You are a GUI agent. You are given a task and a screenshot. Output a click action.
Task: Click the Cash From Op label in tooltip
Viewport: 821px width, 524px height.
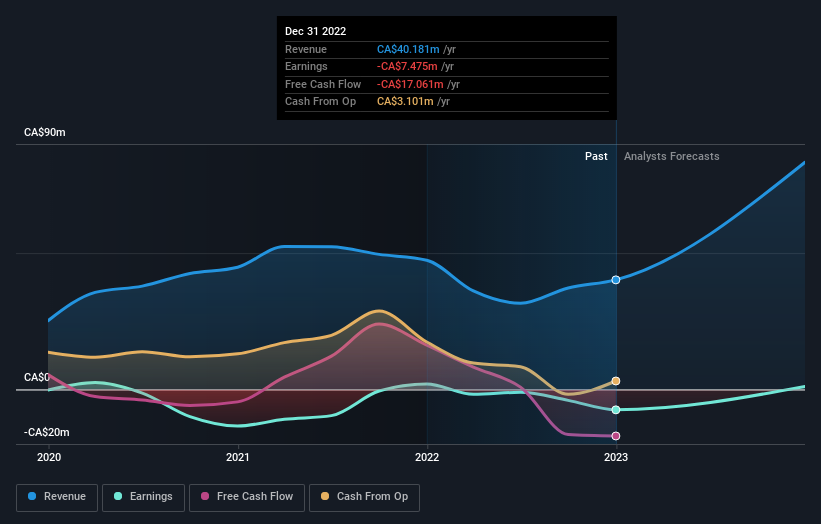point(320,102)
